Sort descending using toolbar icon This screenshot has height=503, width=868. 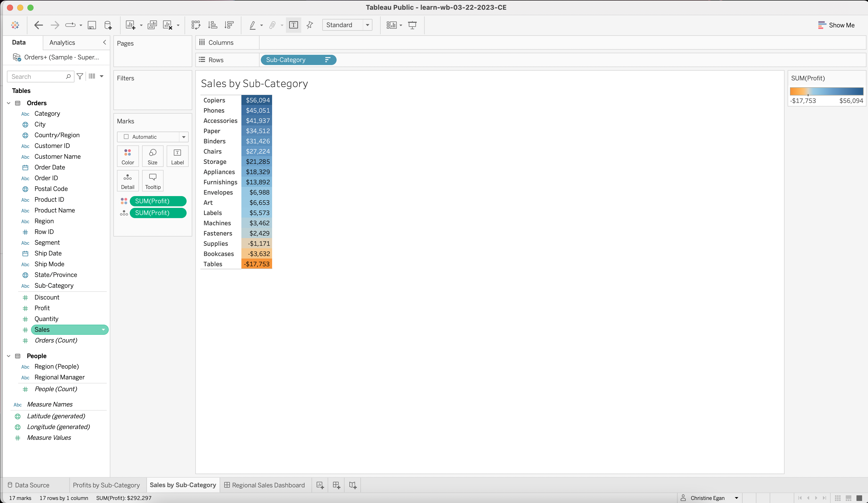pyautogui.click(x=229, y=25)
